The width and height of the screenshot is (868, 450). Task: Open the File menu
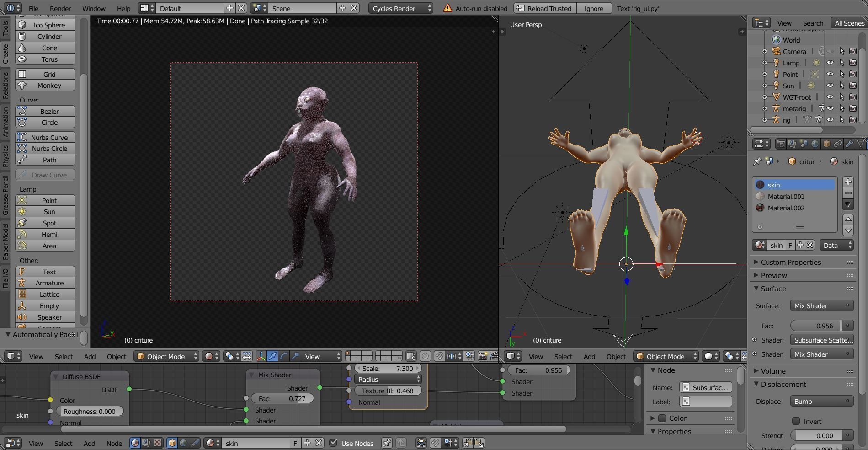[x=33, y=8]
